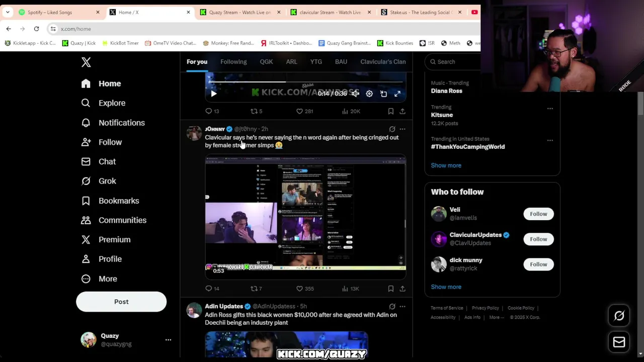
Task: Follow dick munny
Action: 538,264
